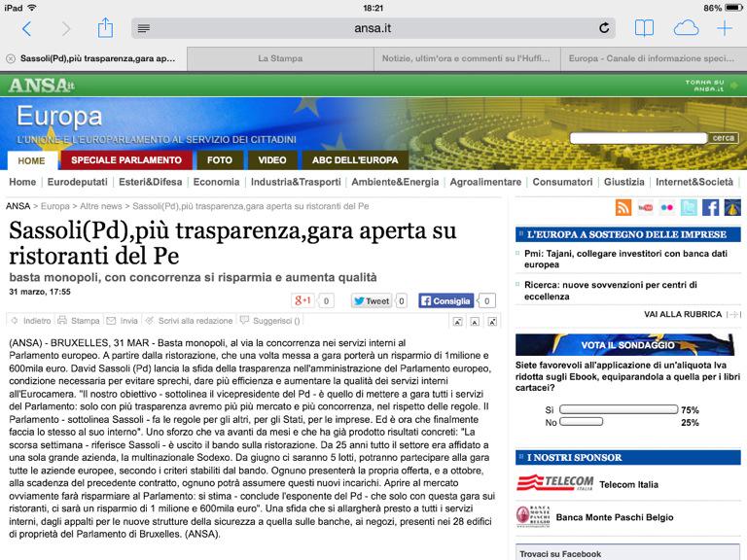This screenshot has height=560, width=747.
Task: Open the Safari share sheet icon
Action: tap(105, 27)
